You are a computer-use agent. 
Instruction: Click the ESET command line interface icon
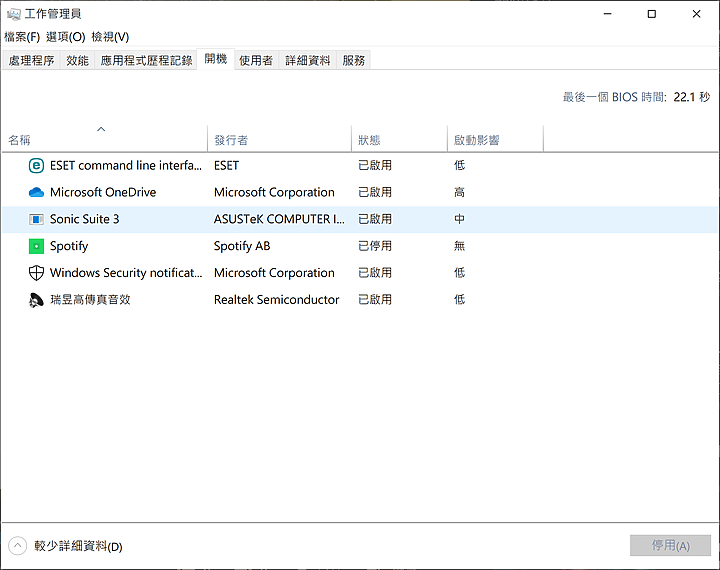pyautogui.click(x=36, y=165)
